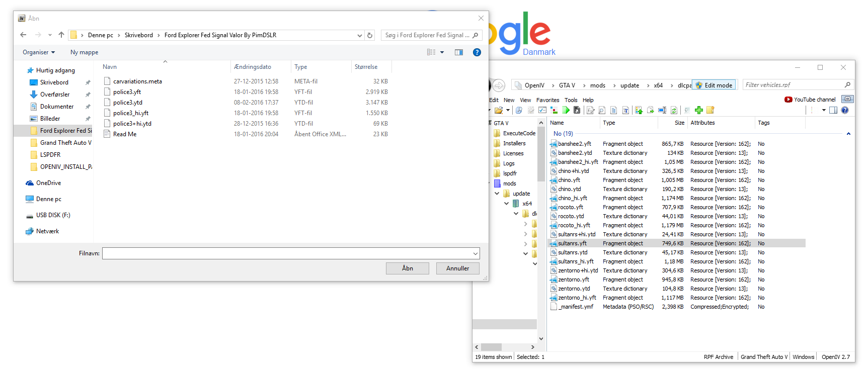Viewport: 868px width, 374px height.
Task: Select police3.ytd file
Action: tap(128, 103)
